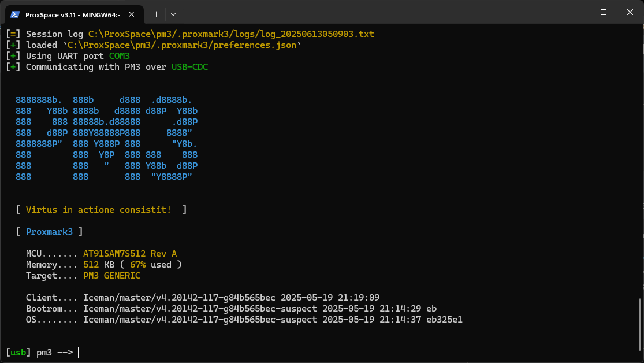Click the COM3 port text

click(120, 56)
